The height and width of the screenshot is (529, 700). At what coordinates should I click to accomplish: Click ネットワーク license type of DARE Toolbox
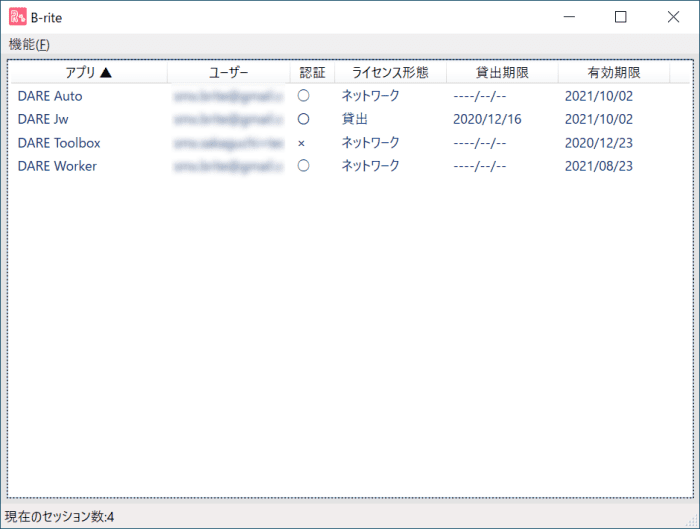click(371, 143)
